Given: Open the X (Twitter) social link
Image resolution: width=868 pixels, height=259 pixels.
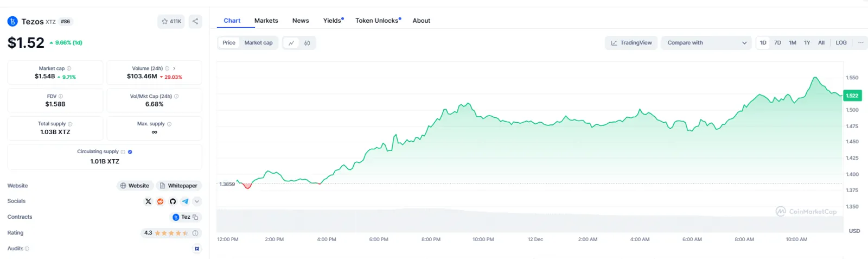Looking at the screenshot, I should click(x=148, y=201).
